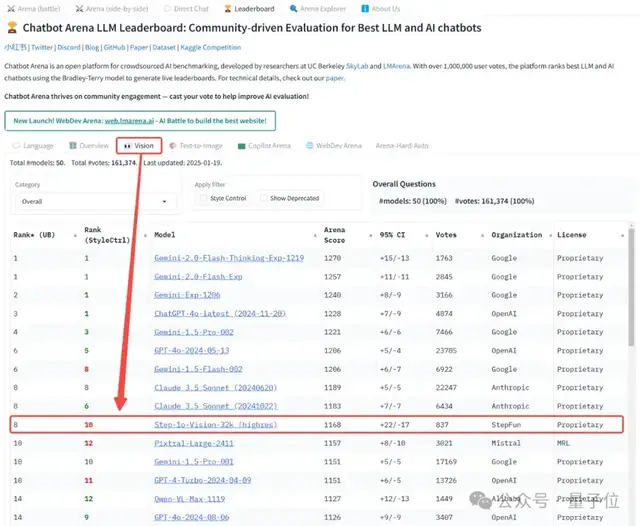Sort by the Votes column arrow
The height and width of the screenshot is (526, 640).
coord(482,235)
